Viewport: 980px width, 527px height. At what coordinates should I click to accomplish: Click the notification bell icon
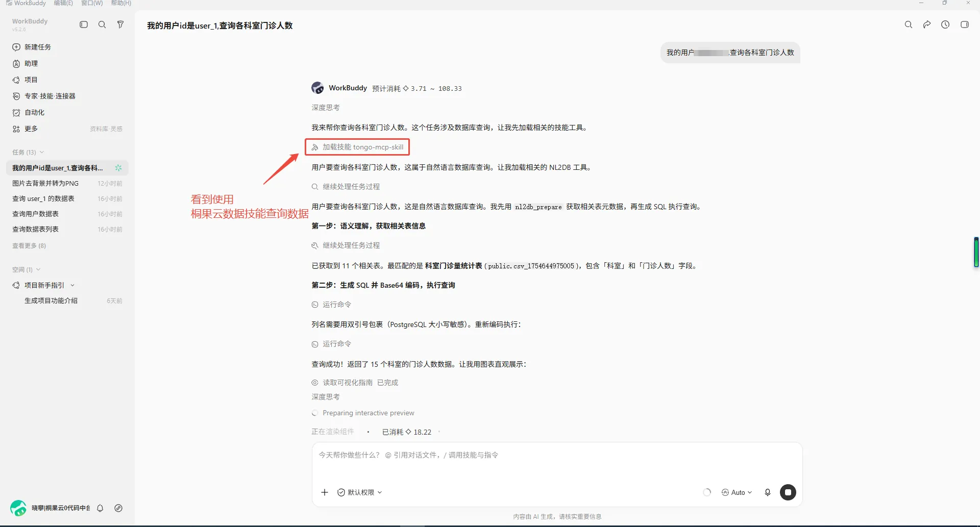point(100,508)
